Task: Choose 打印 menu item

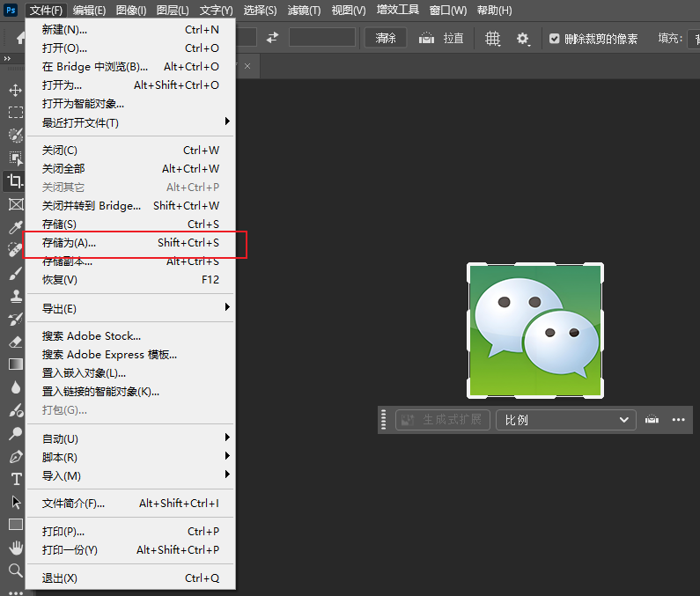Action: point(130,532)
